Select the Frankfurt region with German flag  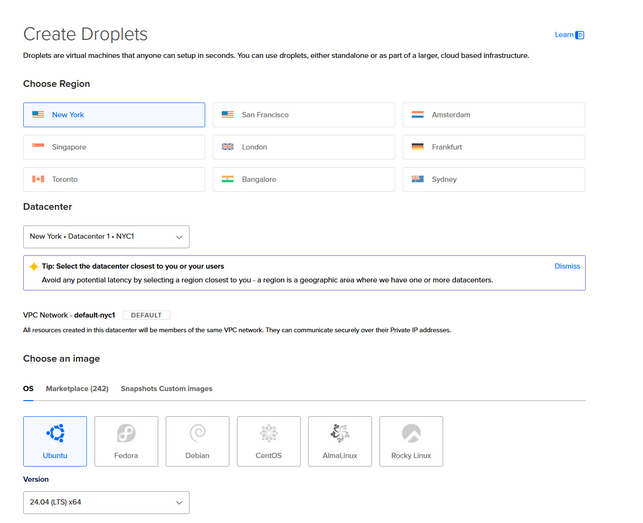click(x=494, y=147)
